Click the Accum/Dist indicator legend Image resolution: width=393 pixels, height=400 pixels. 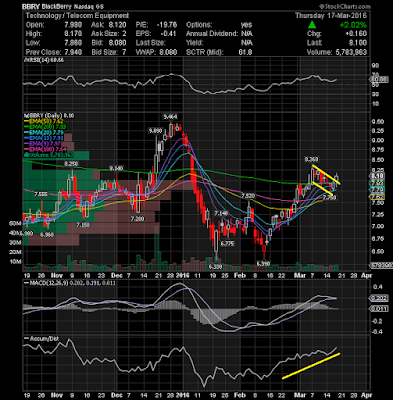pos(41,339)
